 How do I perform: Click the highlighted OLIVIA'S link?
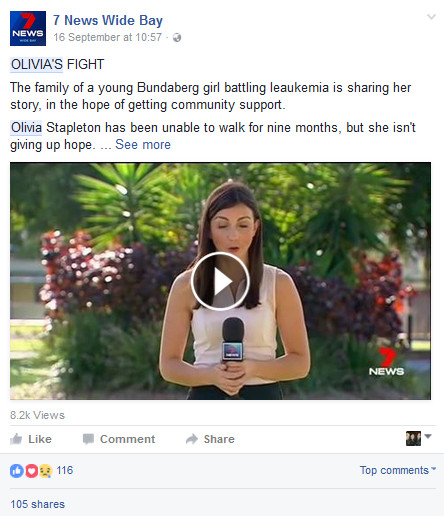(x=36, y=64)
